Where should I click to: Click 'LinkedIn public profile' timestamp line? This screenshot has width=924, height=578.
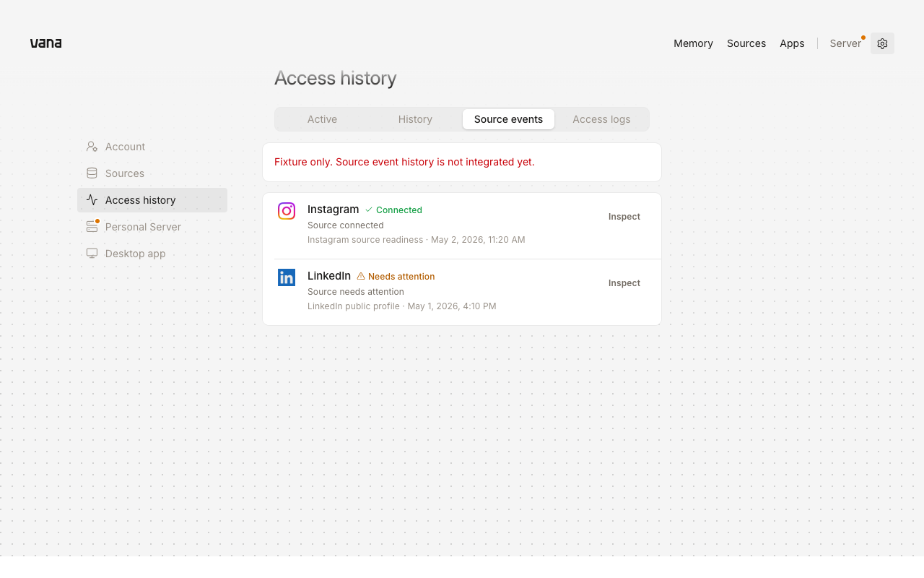coord(402,306)
